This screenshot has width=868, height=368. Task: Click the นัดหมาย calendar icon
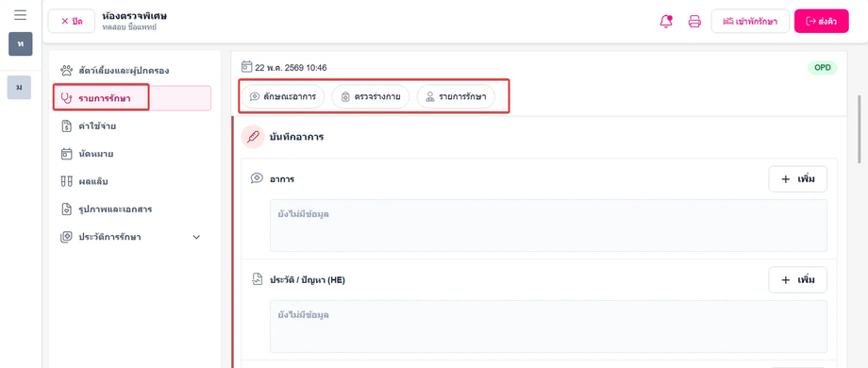[x=66, y=154]
